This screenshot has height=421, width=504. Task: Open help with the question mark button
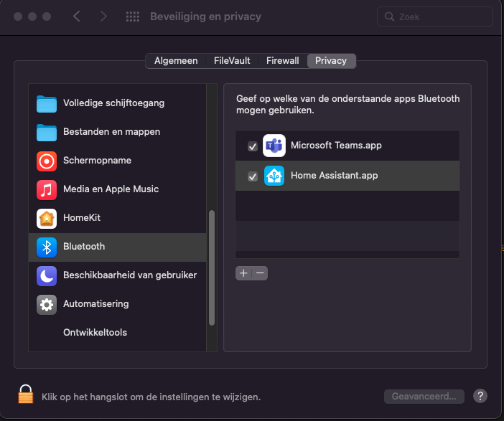(x=480, y=396)
